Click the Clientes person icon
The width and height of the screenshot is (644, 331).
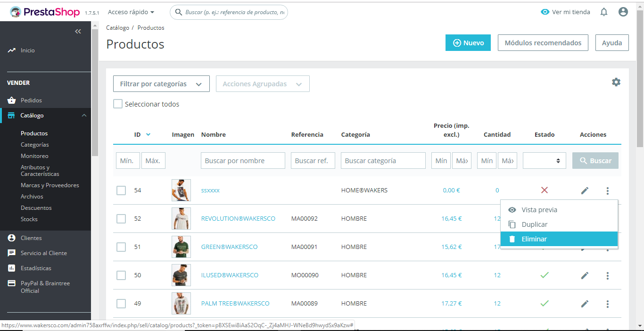point(12,238)
